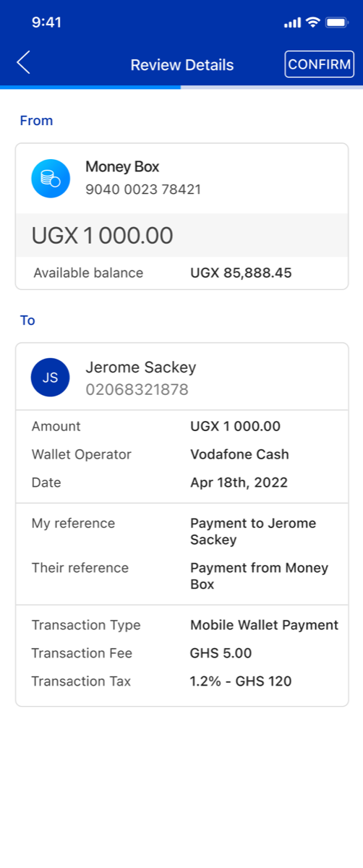Tap the Vodafone Cash wallet operator value
363x868 pixels.
click(x=239, y=455)
